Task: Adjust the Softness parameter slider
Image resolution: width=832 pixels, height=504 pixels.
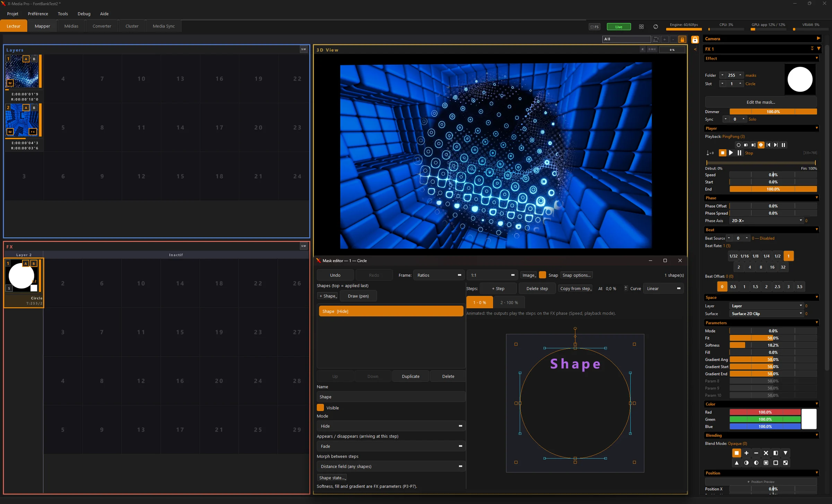Action: [773, 345]
